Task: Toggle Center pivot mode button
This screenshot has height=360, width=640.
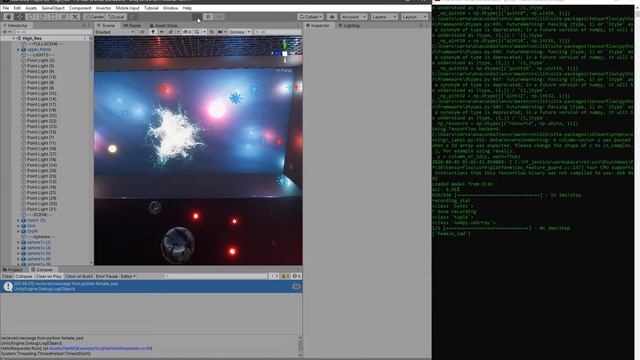Action: pos(95,17)
